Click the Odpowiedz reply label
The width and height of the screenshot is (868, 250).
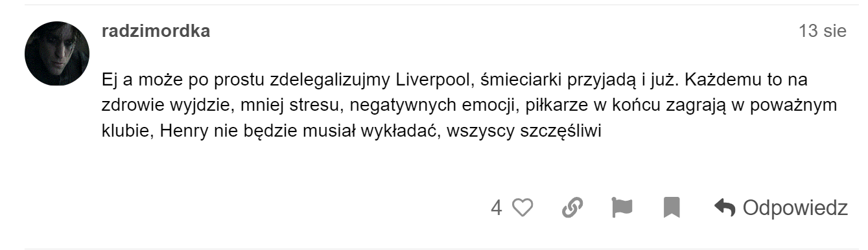click(795, 208)
